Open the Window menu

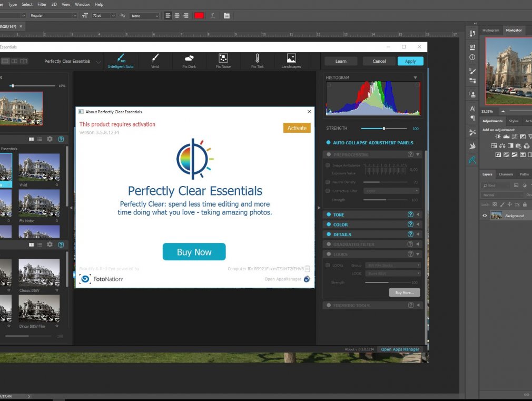coord(82,4)
